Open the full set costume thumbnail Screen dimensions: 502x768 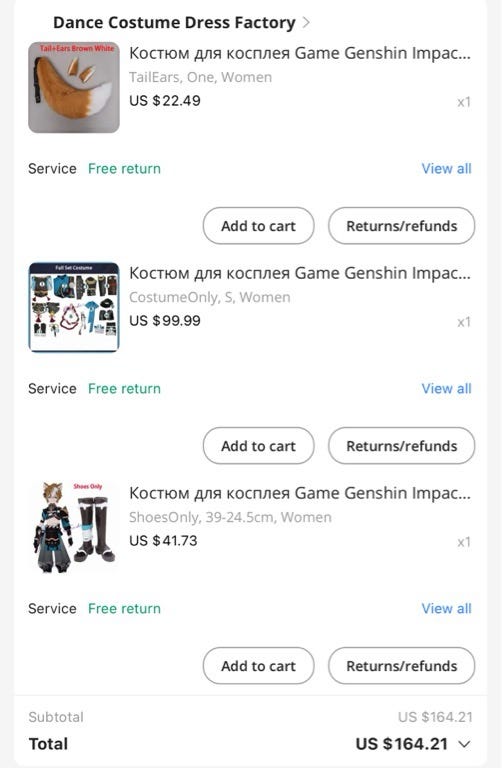[x=74, y=307]
